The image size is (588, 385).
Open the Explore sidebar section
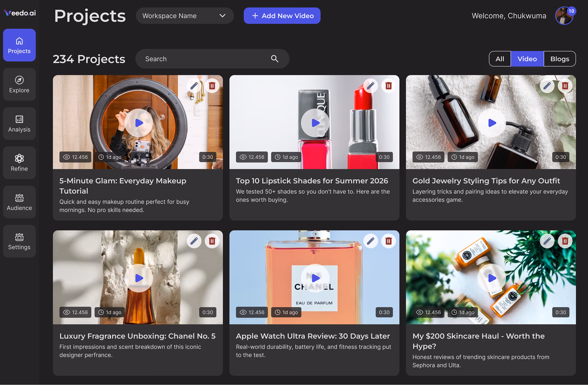[x=19, y=84]
